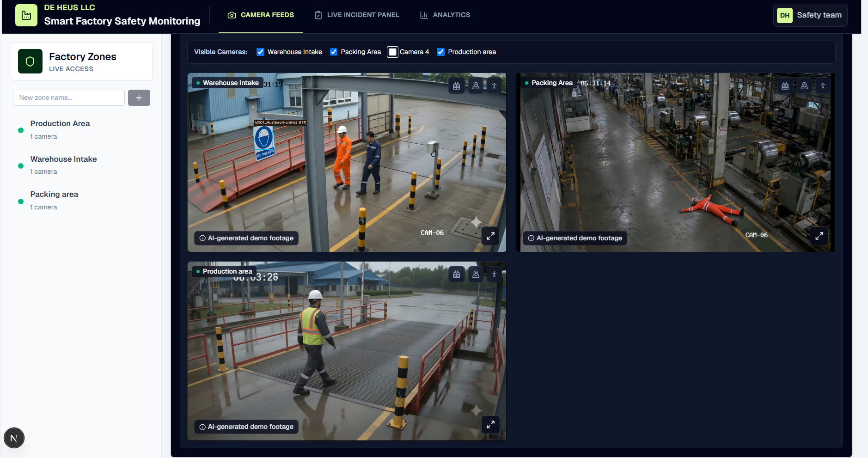Viewport: 868px width, 458px height.
Task: Click the location pin icon on Packing Area feed
Action: (x=804, y=86)
